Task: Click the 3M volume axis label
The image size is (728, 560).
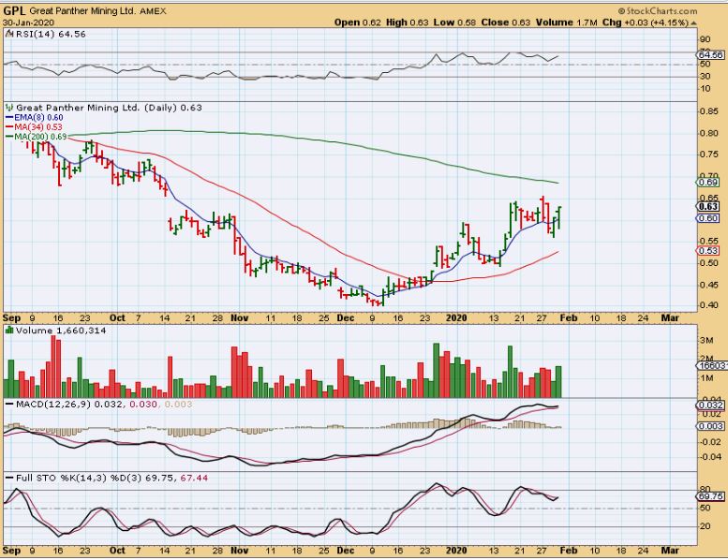Action: tap(706, 340)
